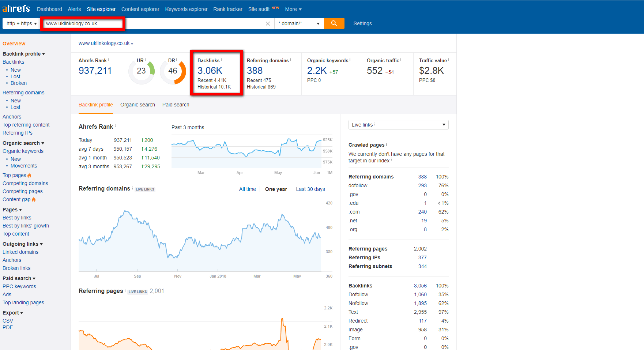Export report as PDF

(8, 327)
